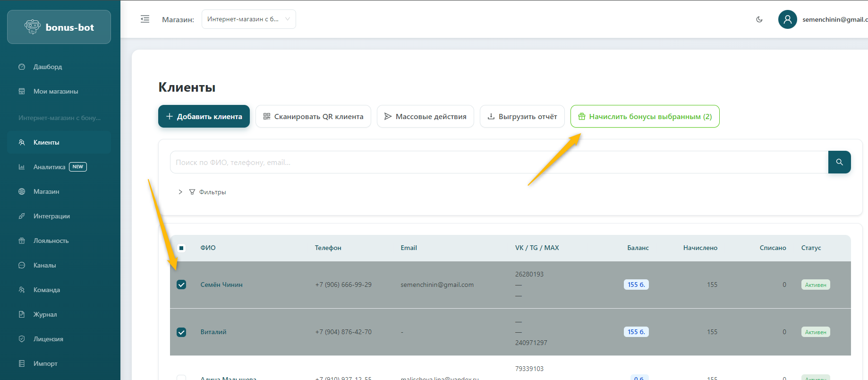Click the 155 б. balance badge for Виталий
The image size is (868, 380).
coord(636,332)
